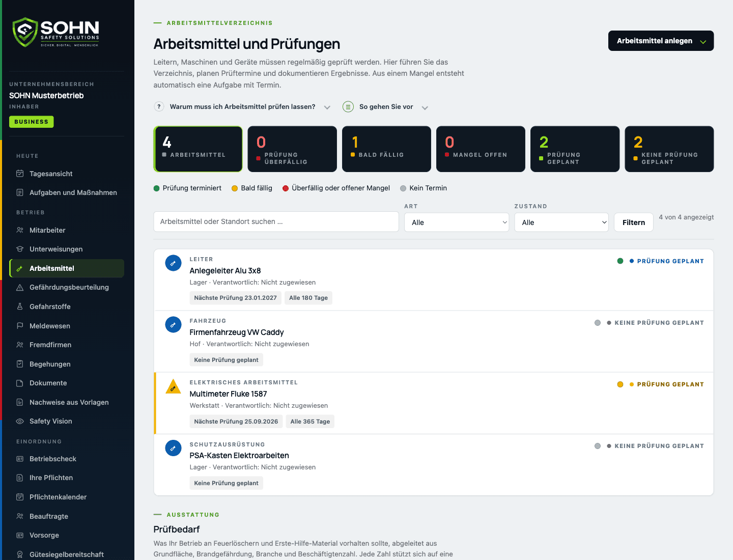
Task: Click the Gütesiegelbereitschaft badge icon
Action: [x=20, y=554]
